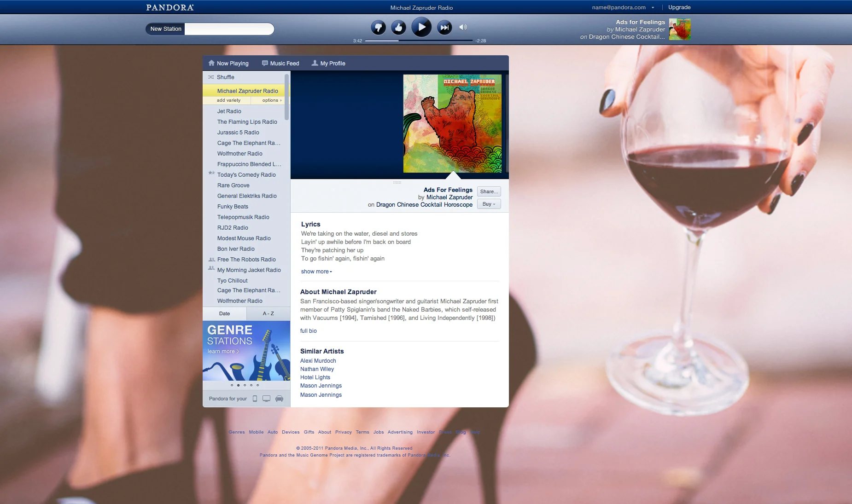This screenshot has width=852, height=504.
Task: Click add variety under the station
Action: pos(228,100)
